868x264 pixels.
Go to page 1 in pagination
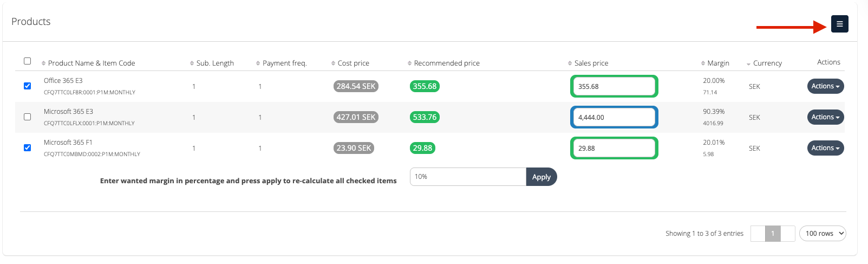tap(773, 234)
